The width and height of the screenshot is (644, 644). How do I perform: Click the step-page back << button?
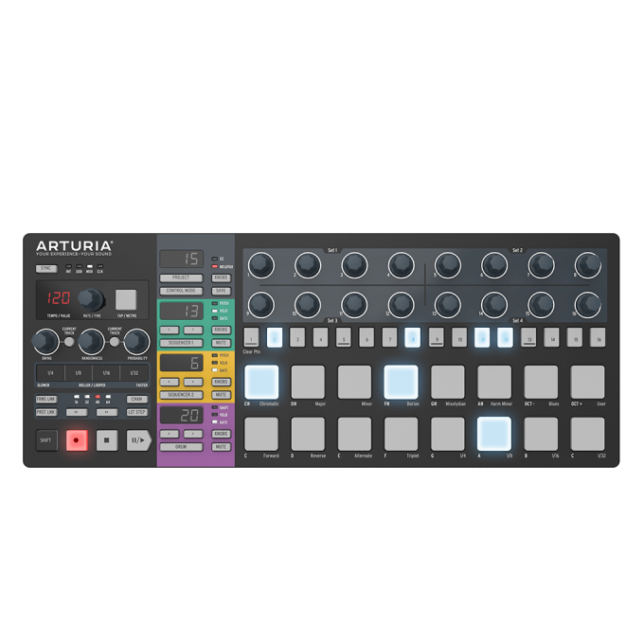coord(77,412)
